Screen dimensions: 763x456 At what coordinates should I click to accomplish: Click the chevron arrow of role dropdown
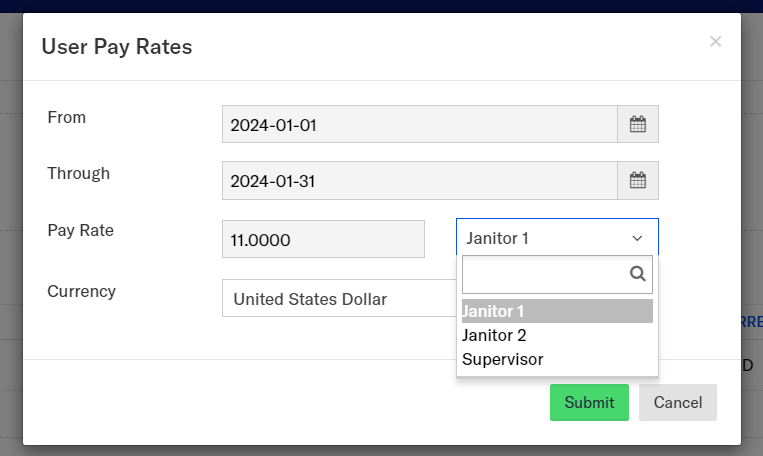click(x=637, y=239)
